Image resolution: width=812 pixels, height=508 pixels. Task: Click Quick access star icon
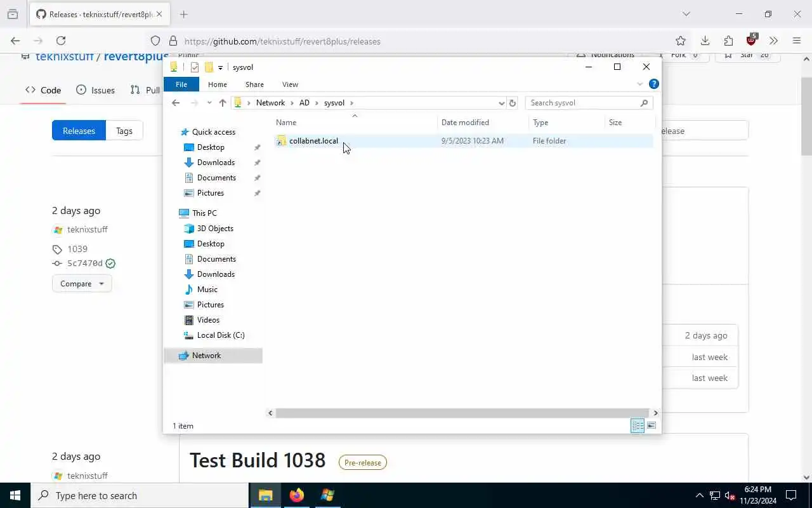click(x=185, y=132)
